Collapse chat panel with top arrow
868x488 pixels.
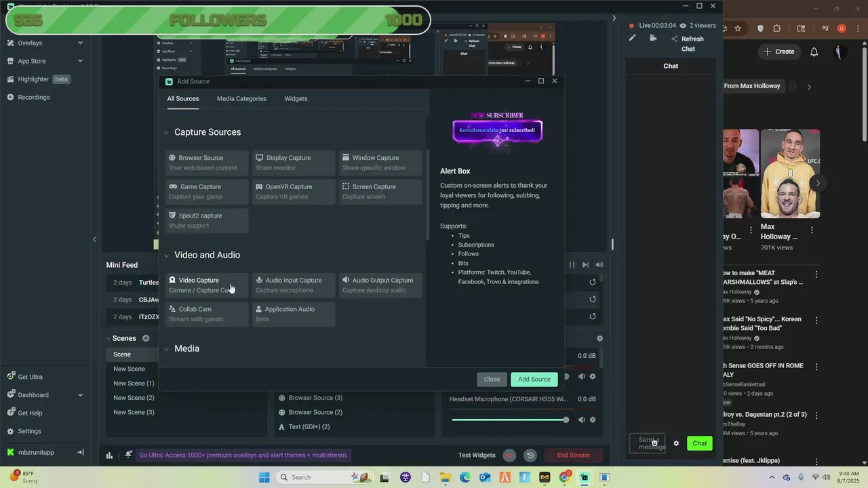[614, 18]
